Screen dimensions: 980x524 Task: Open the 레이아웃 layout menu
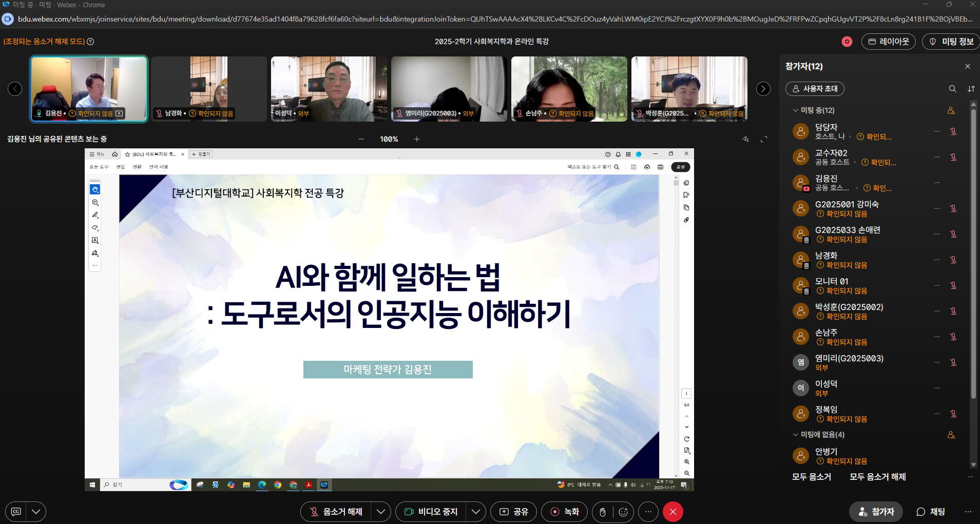(889, 42)
